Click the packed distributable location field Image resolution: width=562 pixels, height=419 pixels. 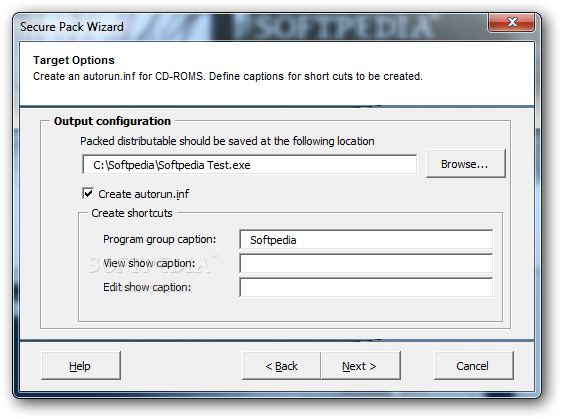249,165
